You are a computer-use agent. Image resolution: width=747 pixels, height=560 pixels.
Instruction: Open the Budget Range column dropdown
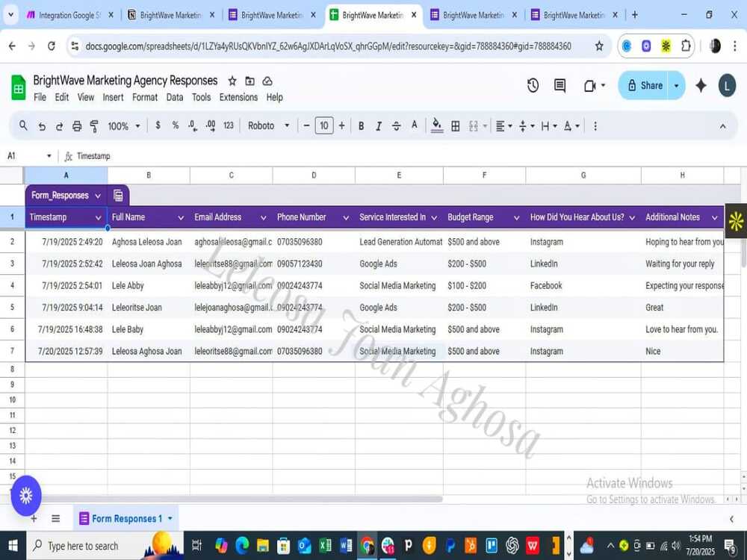(x=516, y=217)
